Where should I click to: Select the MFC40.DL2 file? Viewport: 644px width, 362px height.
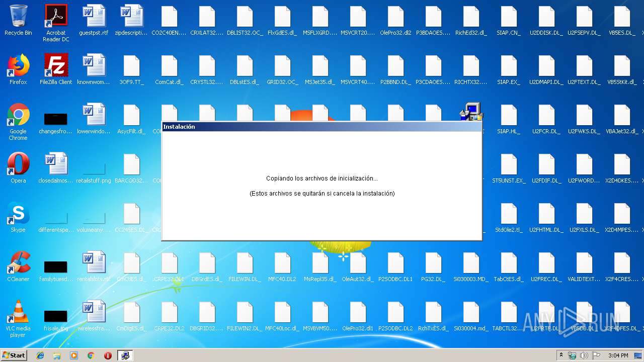point(282,266)
